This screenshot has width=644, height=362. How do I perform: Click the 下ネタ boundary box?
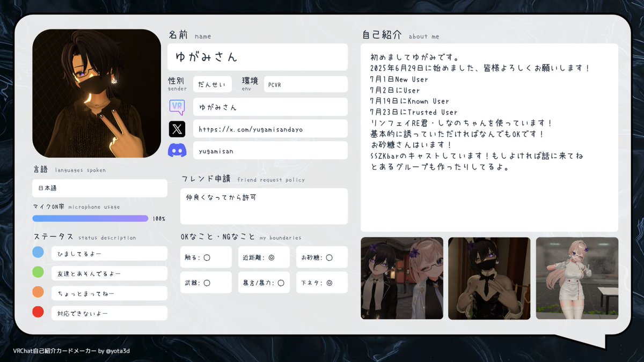[322, 282]
